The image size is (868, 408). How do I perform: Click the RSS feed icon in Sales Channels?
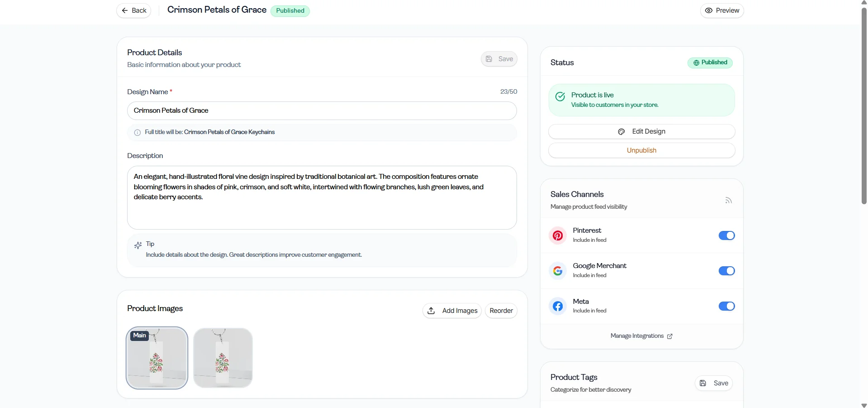coord(728,200)
